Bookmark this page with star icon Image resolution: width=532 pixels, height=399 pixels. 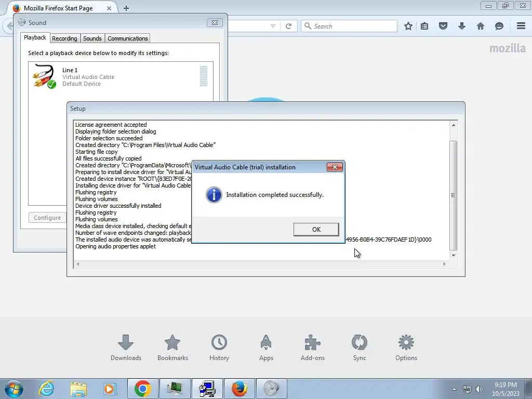[x=408, y=26]
